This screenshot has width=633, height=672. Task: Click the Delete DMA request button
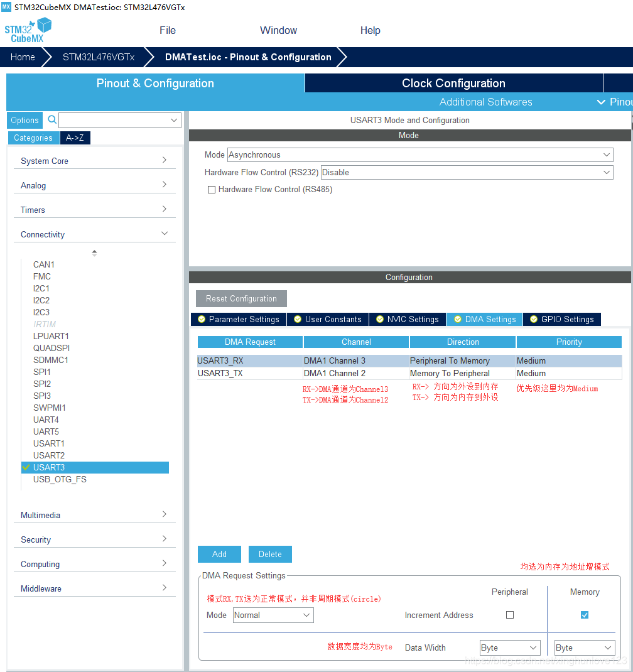click(x=270, y=554)
